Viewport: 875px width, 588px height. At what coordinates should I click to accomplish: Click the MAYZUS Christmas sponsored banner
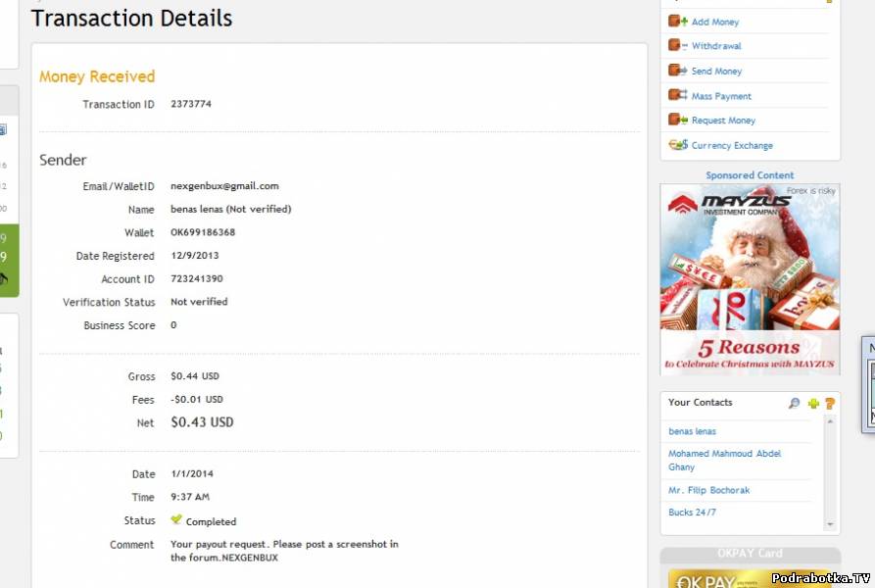750,280
